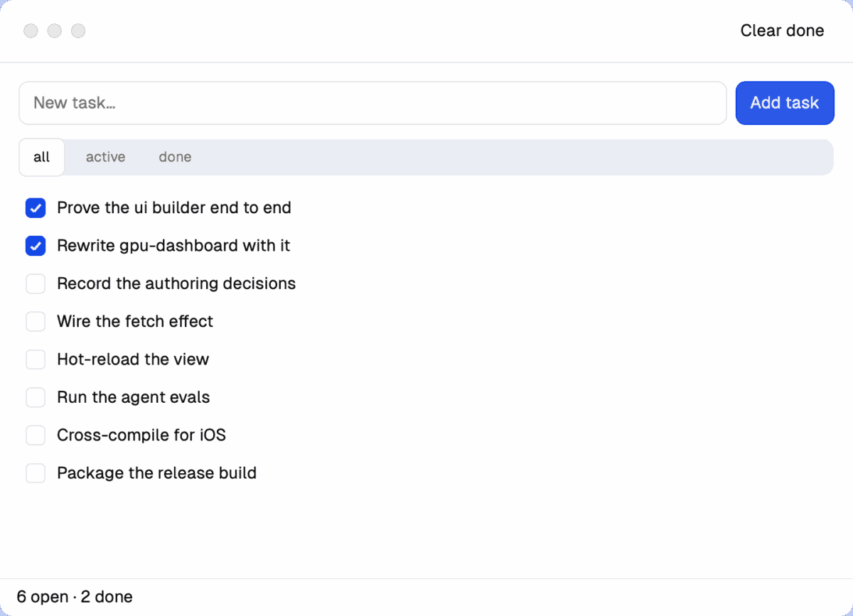Maximize the window using the third title-bar dot
Screen dimensions: 853x616
(78, 31)
